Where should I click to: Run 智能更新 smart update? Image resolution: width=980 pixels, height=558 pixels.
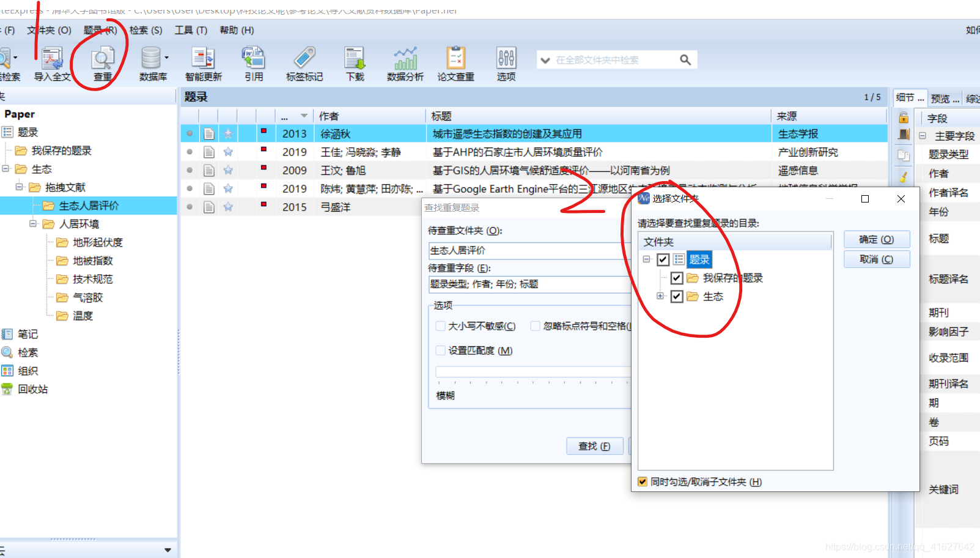(204, 64)
